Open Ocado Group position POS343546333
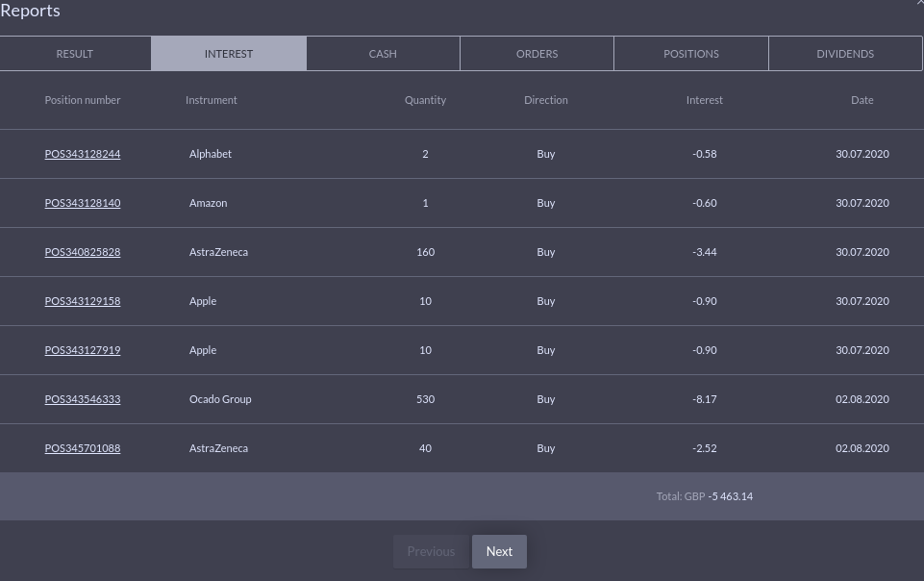The image size is (924, 581). click(83, 399)
